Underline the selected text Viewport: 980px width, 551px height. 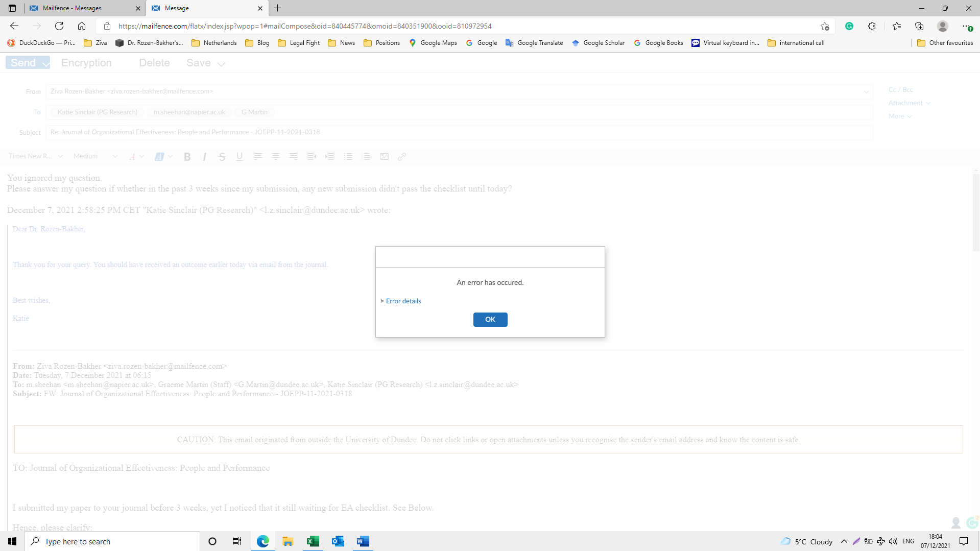click(239, 156)
